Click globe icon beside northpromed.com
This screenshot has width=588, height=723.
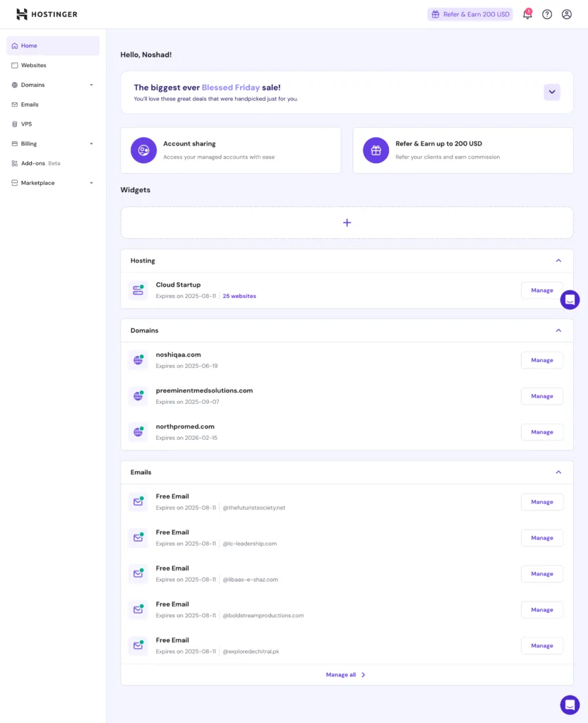[138, 432]
